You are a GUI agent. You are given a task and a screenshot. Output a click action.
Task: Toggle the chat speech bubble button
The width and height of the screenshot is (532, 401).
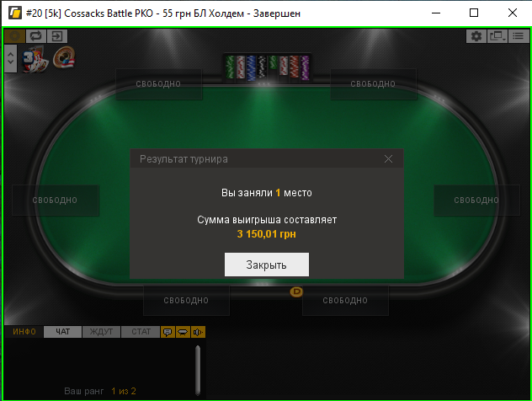168,332
